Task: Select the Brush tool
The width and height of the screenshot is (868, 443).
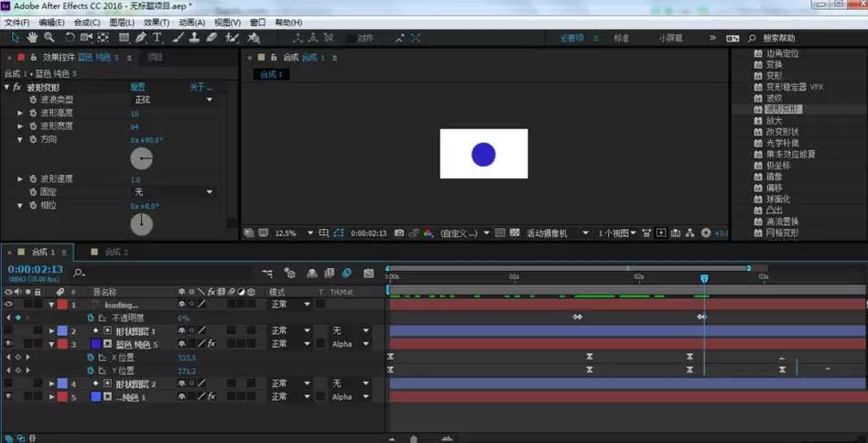Action: click(x=179, y=38)
